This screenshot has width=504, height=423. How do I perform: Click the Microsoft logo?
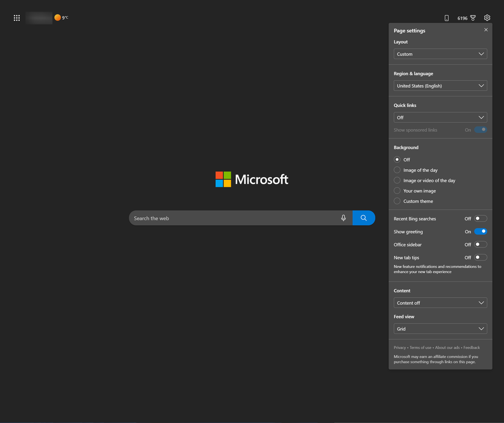click(x=252, y=179)
